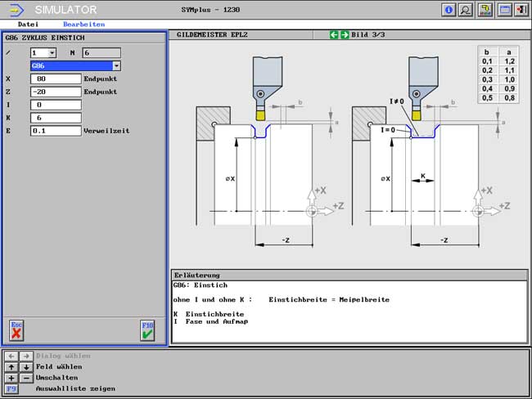Expand the G86 command dropdown
Screen dimensions: 532x399
[x=116, y=65]
